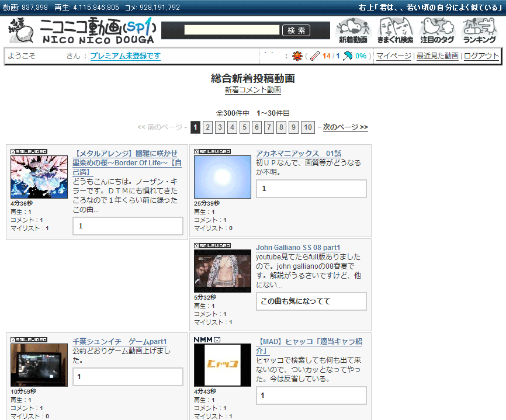Click the thermometer temperature icon
Viewport: 506px width, 420px height.
314,56
